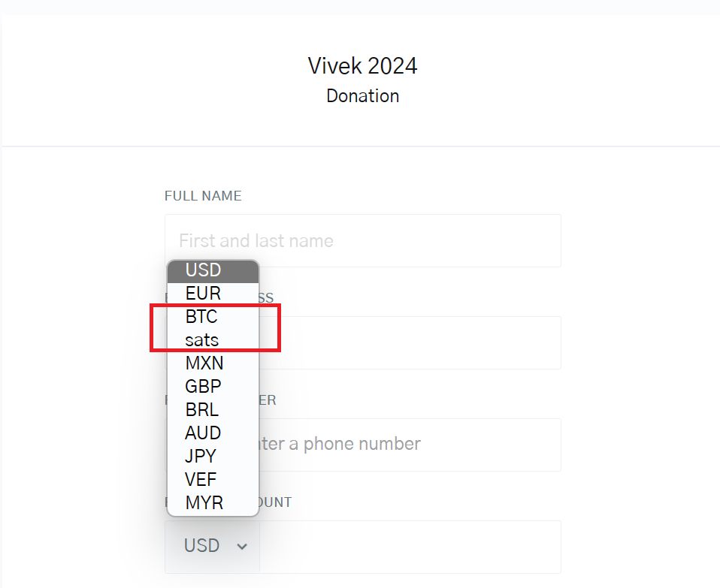The image size is (720, 588).
Task: Click the Vivek 2024 heading
Action: click(362, 66)
